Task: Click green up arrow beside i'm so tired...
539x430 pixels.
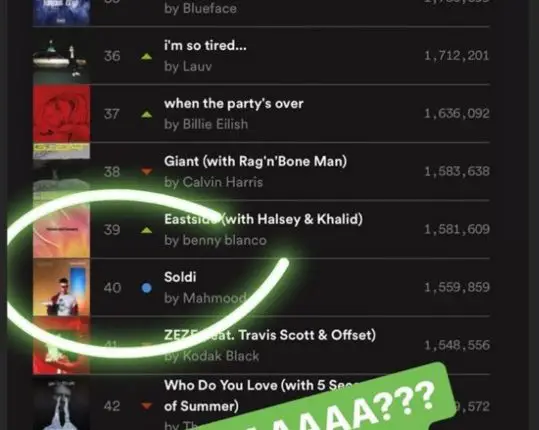Action: point(146,56)
